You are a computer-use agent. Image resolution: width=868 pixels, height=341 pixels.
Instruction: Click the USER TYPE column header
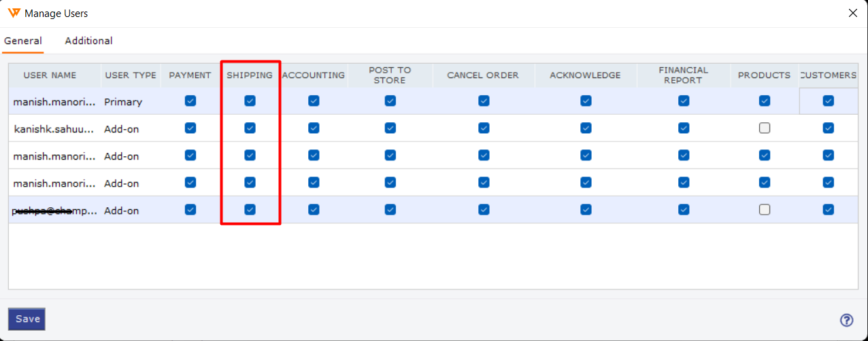pyautogui.click(x=131, y=75)
